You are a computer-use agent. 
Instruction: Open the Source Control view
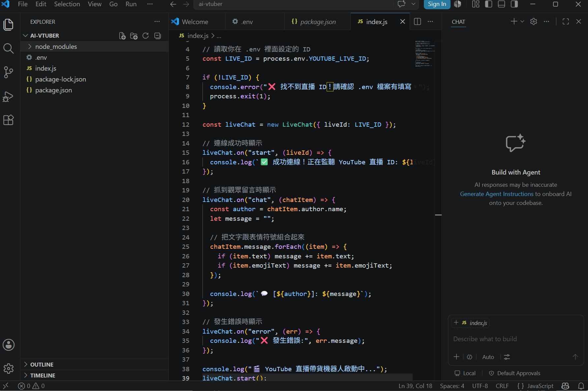pos(8,72)
